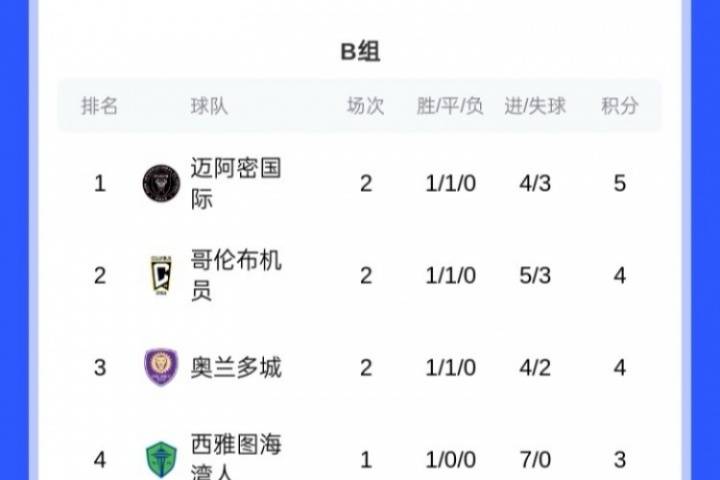720x480 pixels.
Task: Click Inter Miami's 5 points value
Action: coord(620,184)
